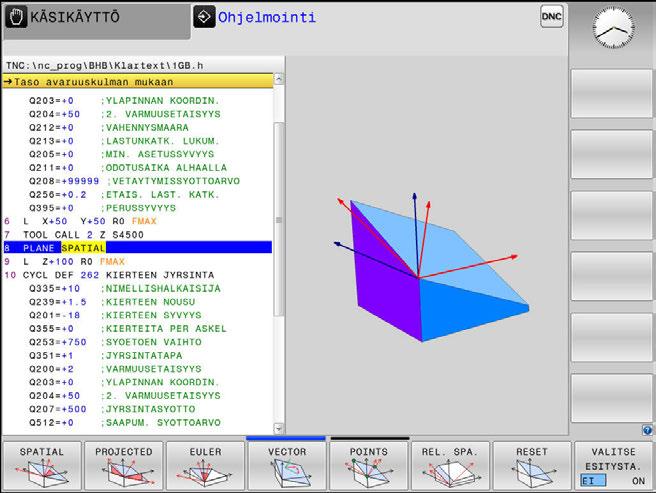
Task: Select the fifth empty vertical softkey
Action: click(x=611, y=337)
